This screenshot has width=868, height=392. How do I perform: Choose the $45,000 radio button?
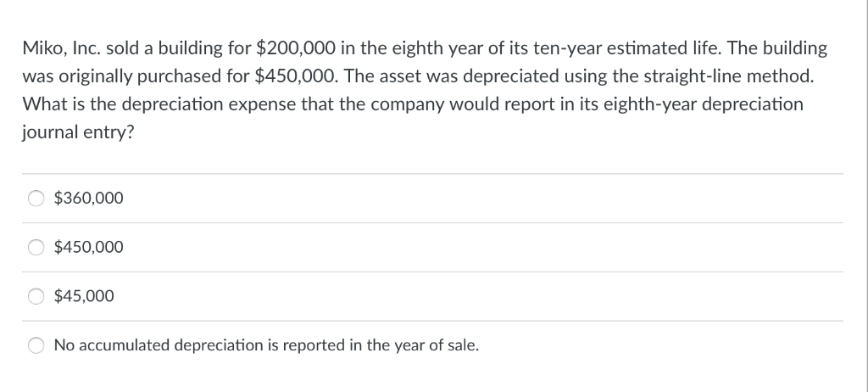point(37,296)
